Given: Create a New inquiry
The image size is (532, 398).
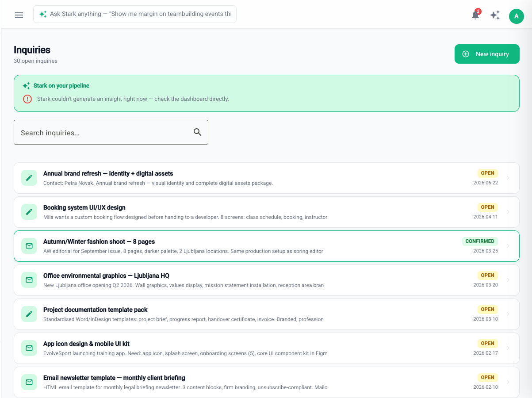Looking at the screenshot, I should [487, 54].
